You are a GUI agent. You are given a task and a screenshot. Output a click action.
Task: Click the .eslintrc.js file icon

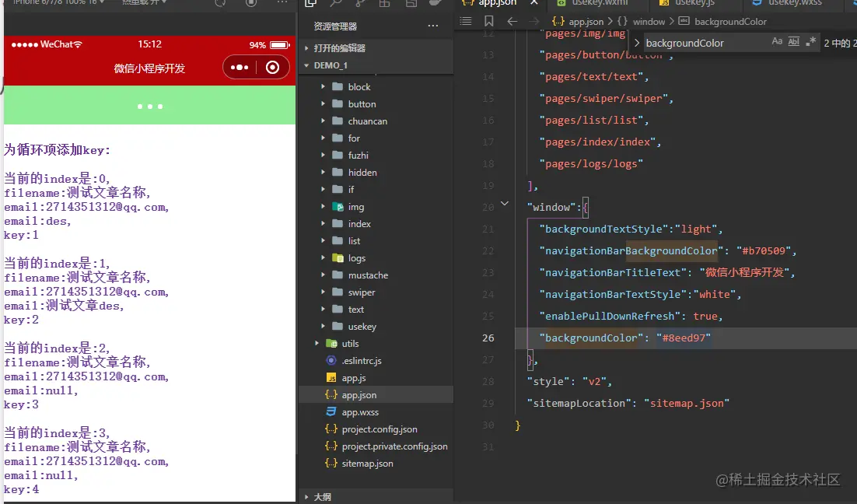[331, 360]
